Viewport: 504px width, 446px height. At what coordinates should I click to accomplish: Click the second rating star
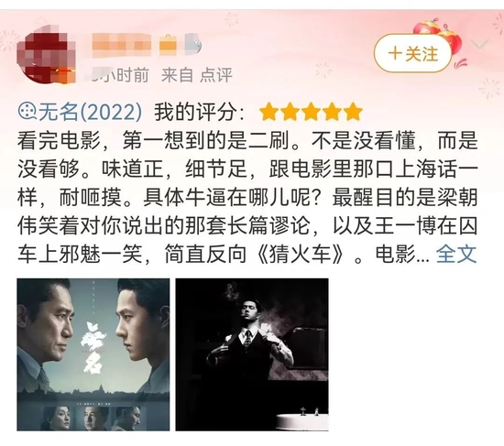pos(290,112)
